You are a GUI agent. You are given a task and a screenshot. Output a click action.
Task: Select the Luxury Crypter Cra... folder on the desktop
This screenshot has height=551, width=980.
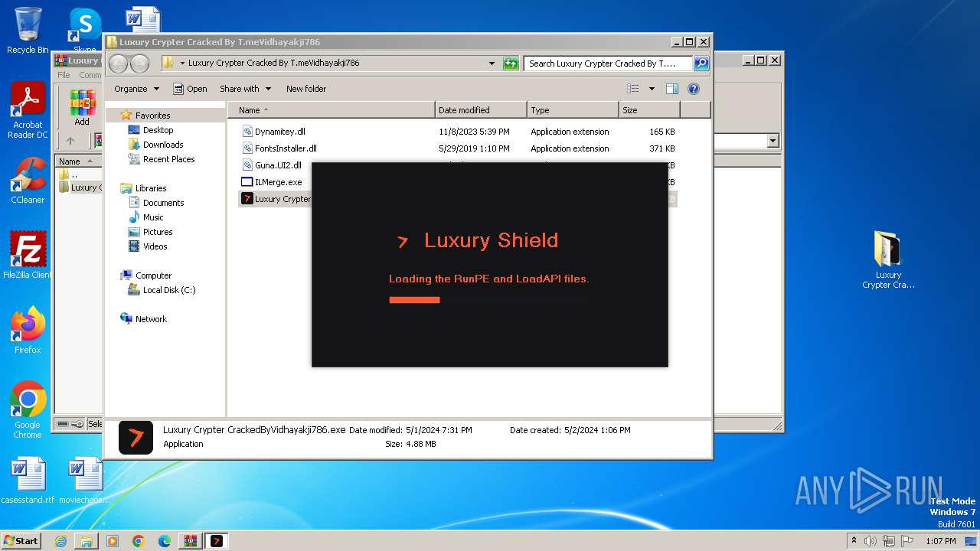point(888,260)
